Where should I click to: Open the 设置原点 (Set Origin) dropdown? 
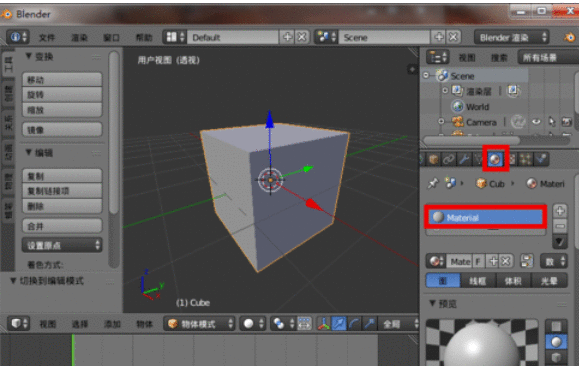coord(62,245)
